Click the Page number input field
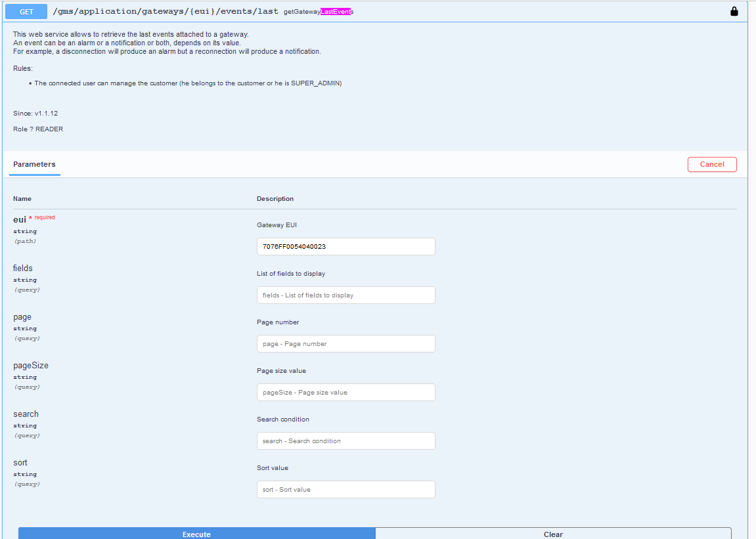The height and width of the screenshot is (539, 756). click(345, 344)
